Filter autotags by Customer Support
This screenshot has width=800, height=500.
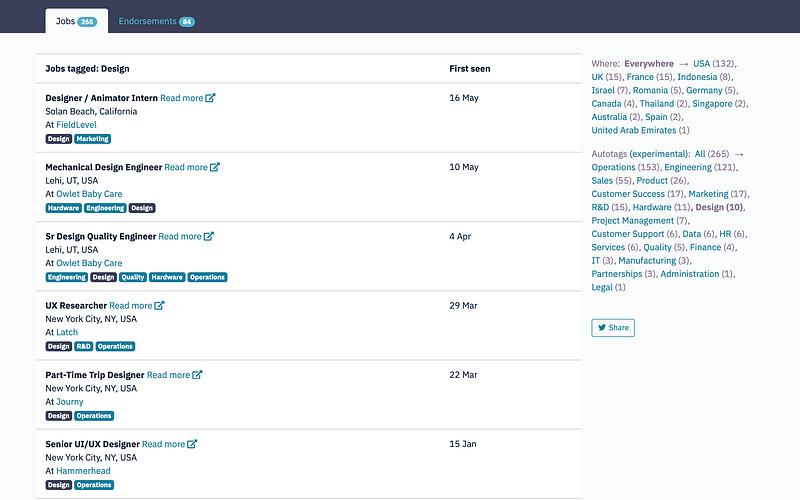[628, 234]
